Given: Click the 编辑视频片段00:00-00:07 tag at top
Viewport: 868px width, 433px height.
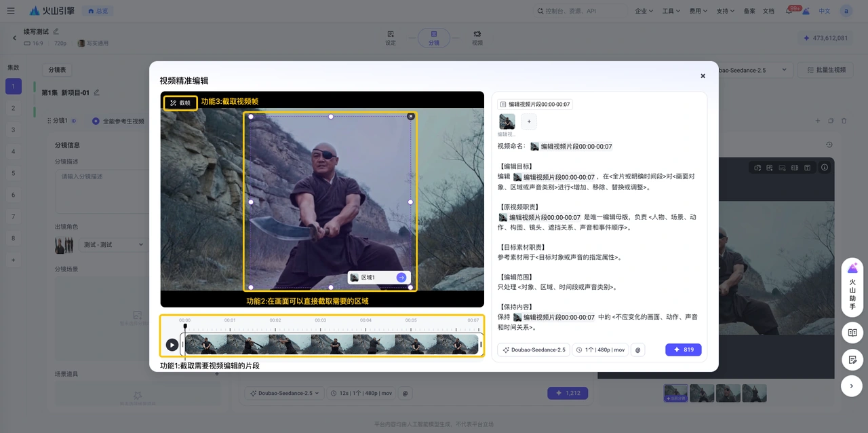Looking at the screenshot, I should pos(534,105).
